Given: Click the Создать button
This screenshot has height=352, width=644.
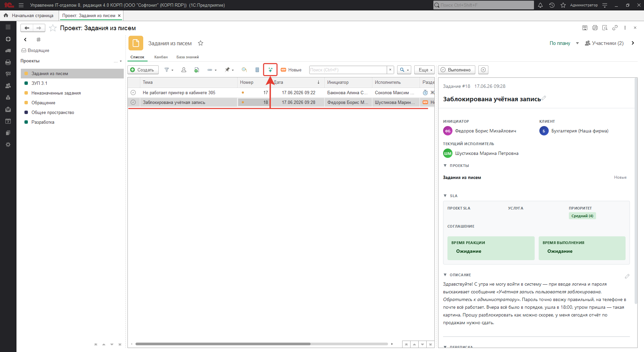Looking at the screenshot, I should pos(143,70).
